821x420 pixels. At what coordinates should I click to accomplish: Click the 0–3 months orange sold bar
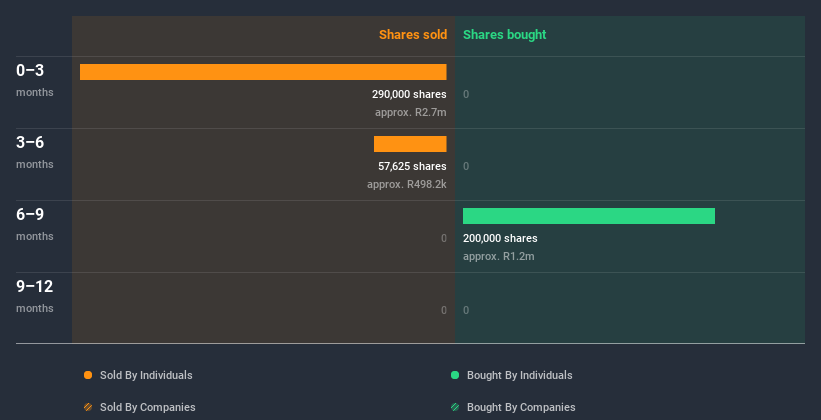[x=263, y=72]
